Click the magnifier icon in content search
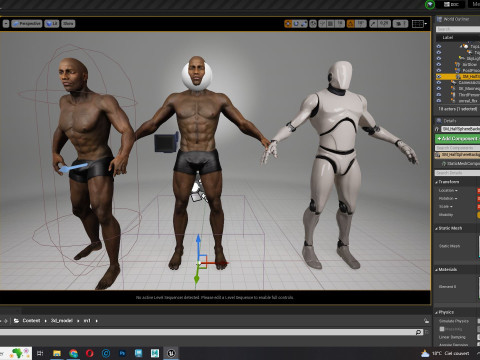The height and width of the screenshot is (360, 480). [418, 332]
